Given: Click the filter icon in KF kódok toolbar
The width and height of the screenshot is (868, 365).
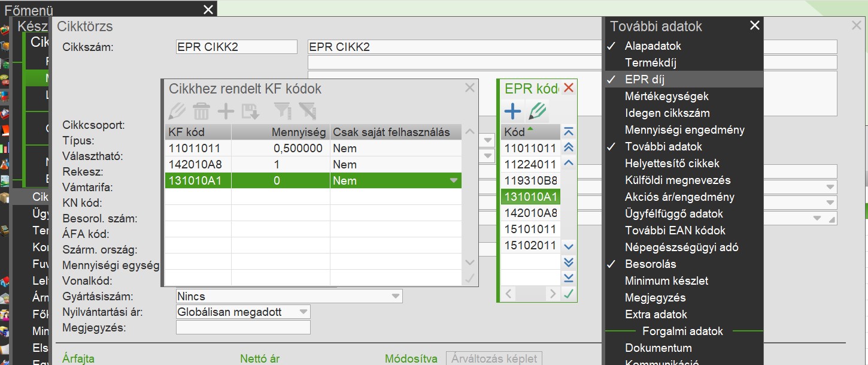Looking at the screenshot, I should (282, 111).
